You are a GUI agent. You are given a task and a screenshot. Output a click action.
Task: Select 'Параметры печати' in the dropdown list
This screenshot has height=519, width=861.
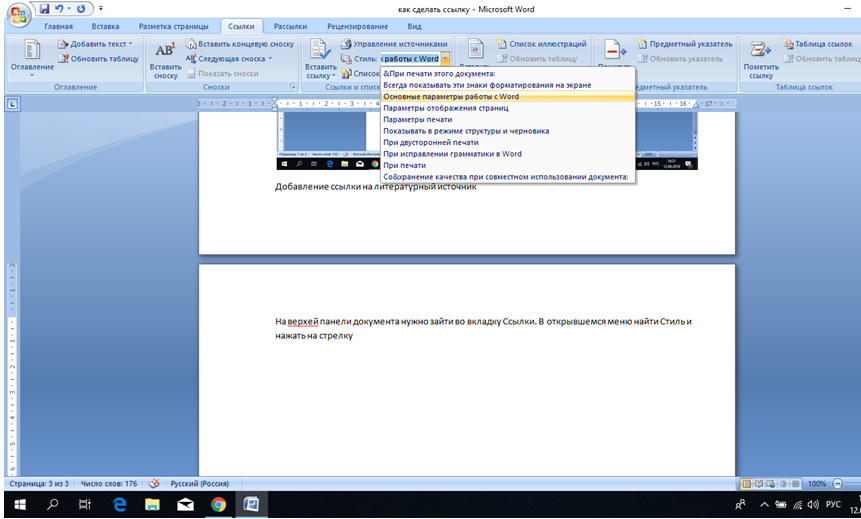[418, 119]
